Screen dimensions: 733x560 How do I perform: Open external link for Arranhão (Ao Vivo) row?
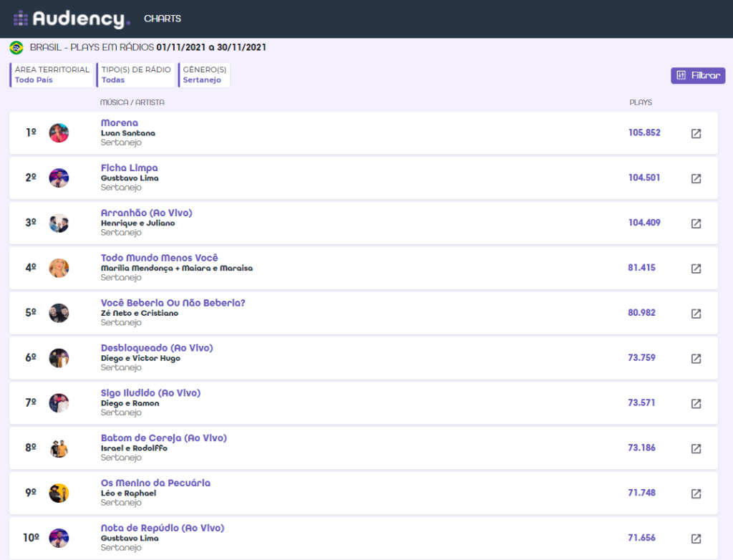coord(696,223)
